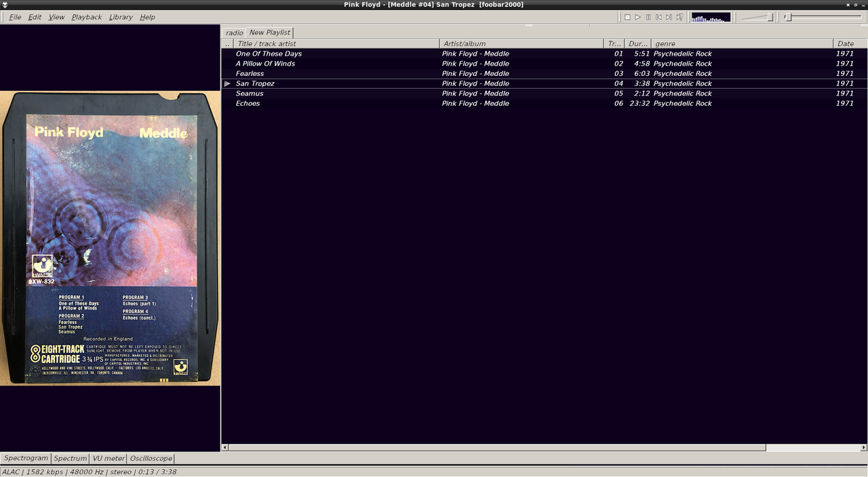Click the playlist scrollbar left arrow
Screen dimensions: 868x477
[x=225, y=448]
